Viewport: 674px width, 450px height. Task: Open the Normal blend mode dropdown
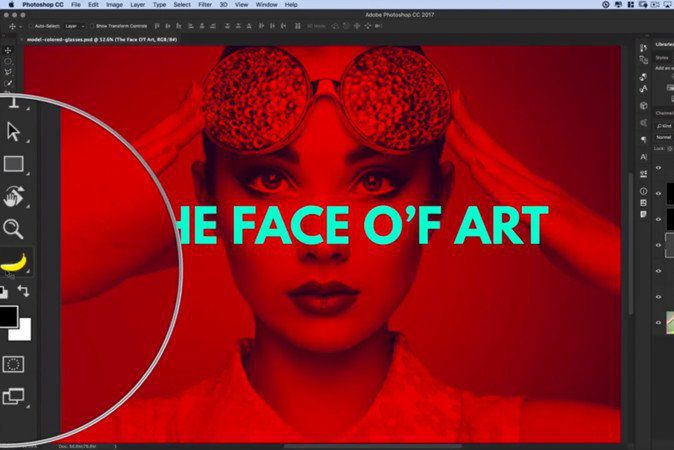(x=663, y=137)
